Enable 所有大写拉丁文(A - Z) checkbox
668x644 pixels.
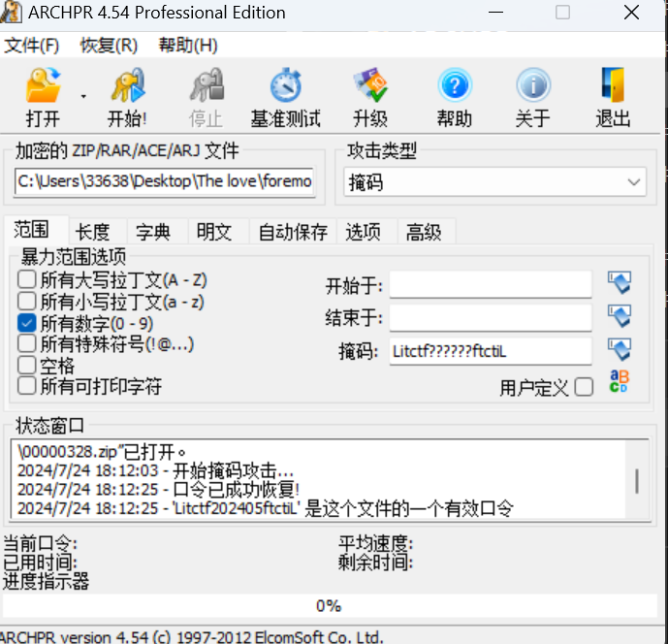26,280
